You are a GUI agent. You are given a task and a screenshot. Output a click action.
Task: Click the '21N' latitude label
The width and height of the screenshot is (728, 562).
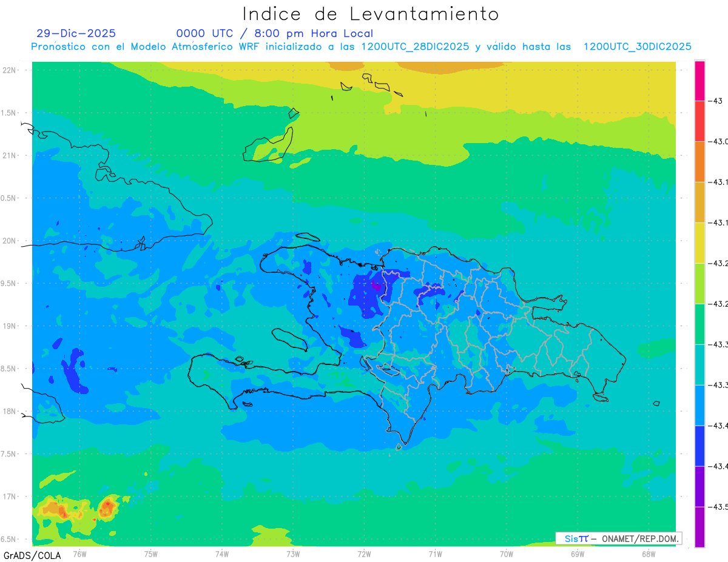click(x=10, y=155)
